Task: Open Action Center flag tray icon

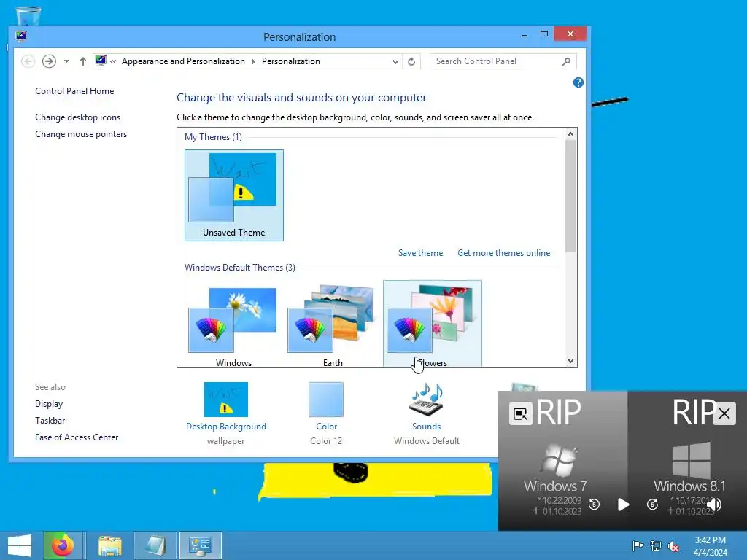Action: tap(638, 545)
